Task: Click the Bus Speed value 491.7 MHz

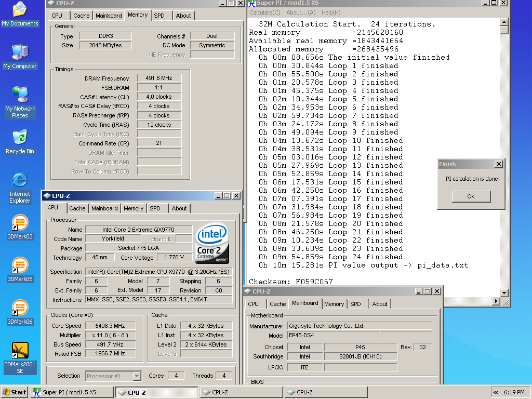Action: pos(110,344)
